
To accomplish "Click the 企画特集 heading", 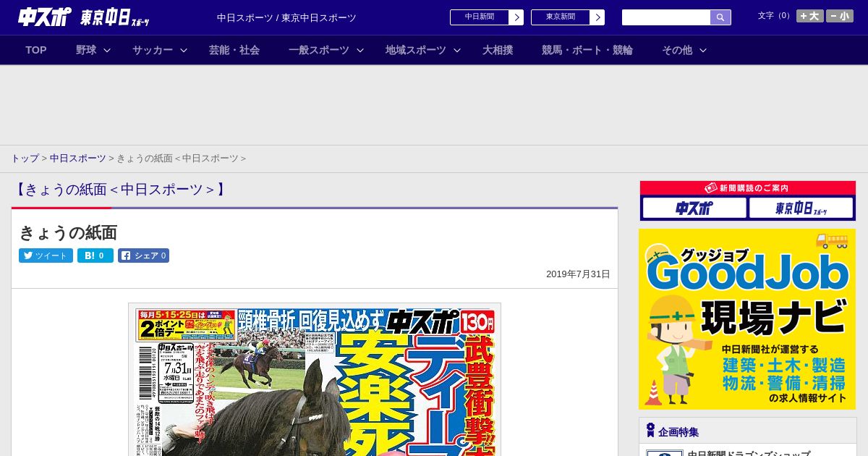I will point(678,432).
